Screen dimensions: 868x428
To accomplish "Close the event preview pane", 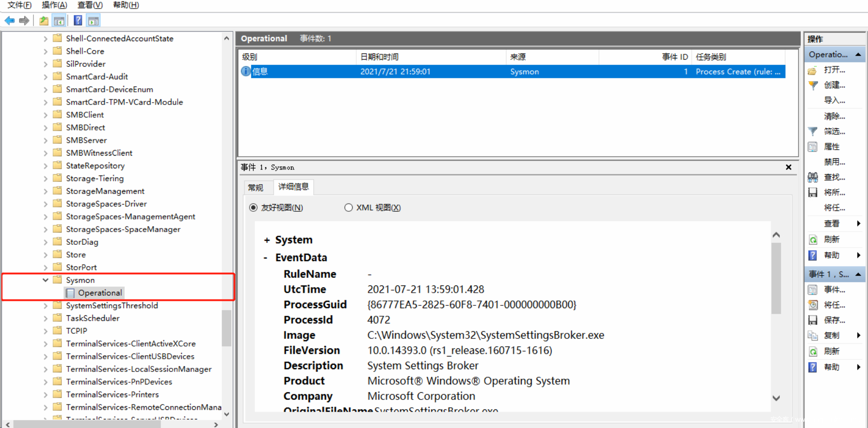I will 788,167.
